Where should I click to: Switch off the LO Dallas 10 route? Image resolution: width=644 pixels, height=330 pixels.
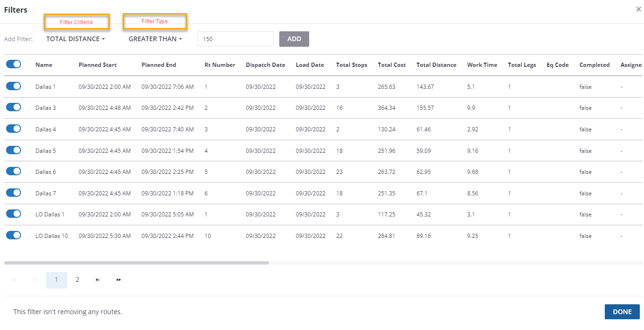14,235
